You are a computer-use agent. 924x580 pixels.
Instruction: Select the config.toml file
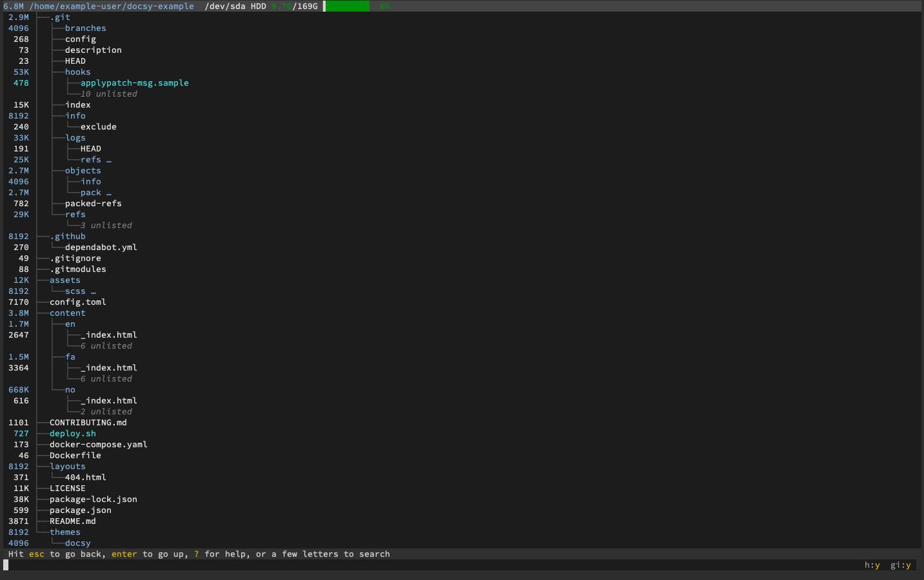(77, 302)
